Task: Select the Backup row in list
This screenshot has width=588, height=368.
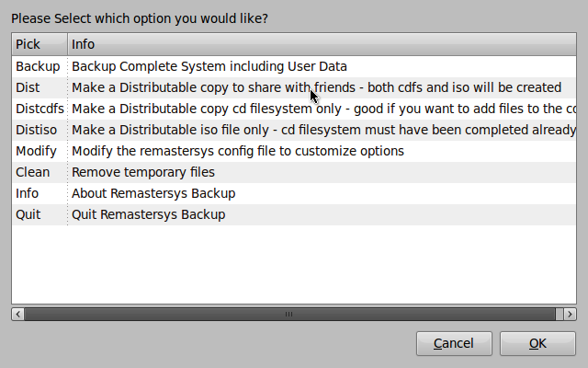Action: tap(38, 66)
